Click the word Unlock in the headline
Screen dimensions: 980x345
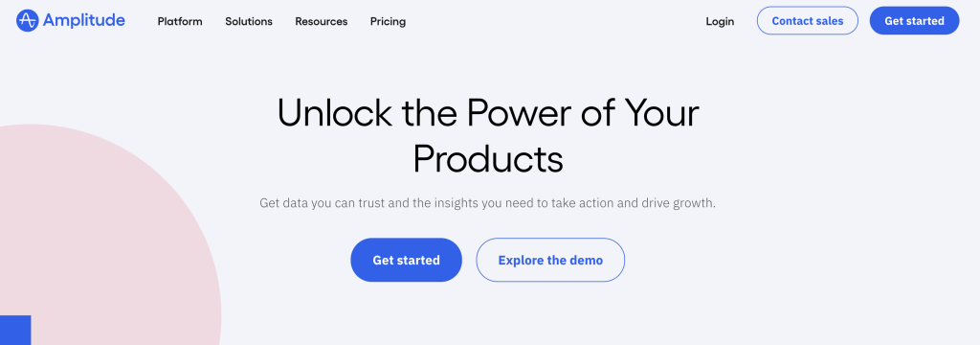pyautogui.click(x=334, y=113)
